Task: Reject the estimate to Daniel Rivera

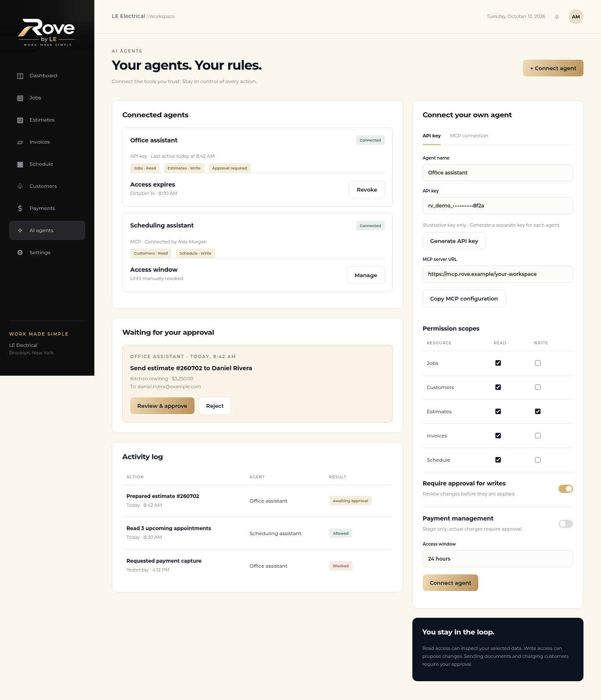Action: coord(215,406)
